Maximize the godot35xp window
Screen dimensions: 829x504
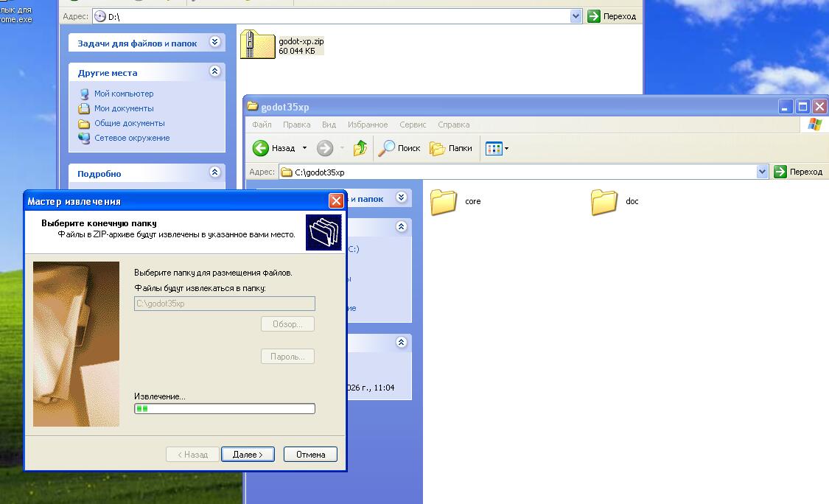[x=802, y=107]
